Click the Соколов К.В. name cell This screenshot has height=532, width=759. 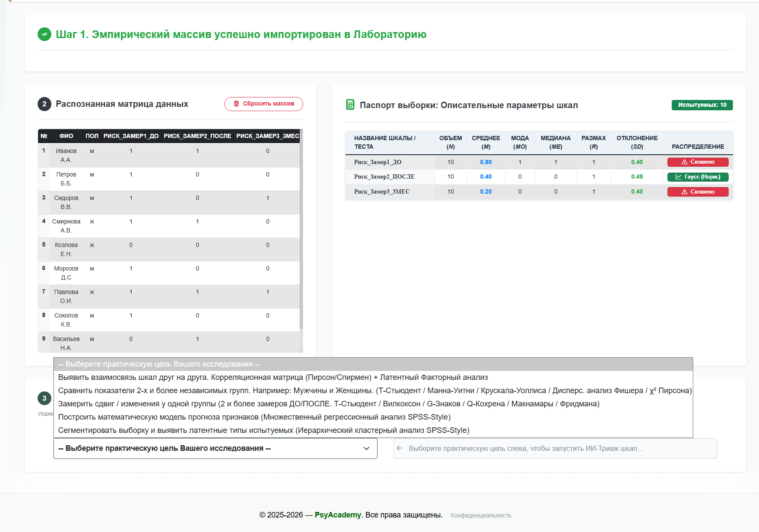(x=66, y=320)
